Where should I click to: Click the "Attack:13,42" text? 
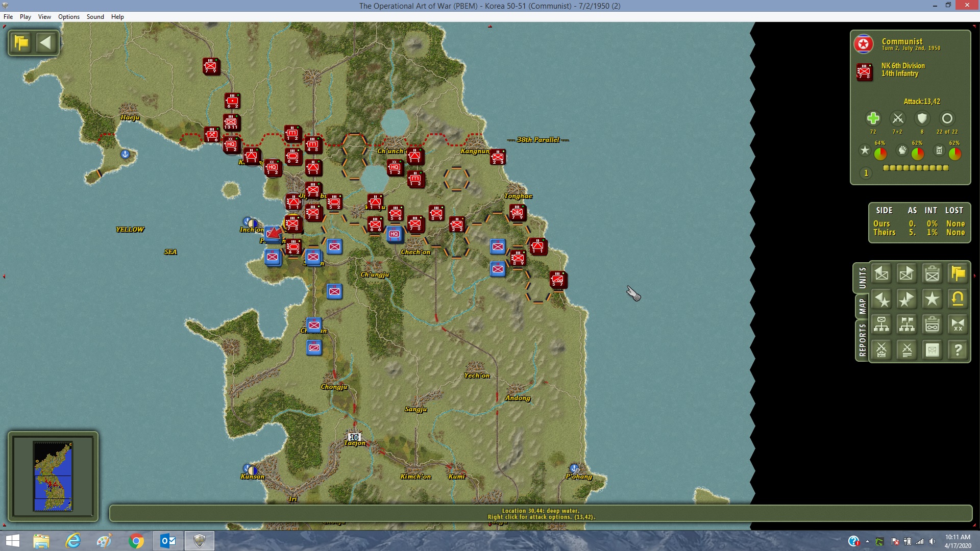pyautogui.click(x=922, y=102)
